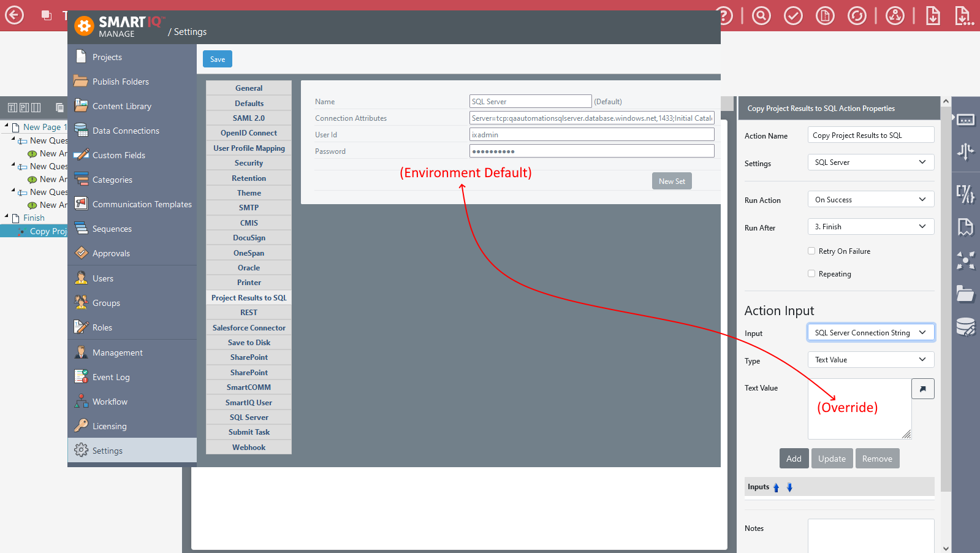Click the workflow branch icon in the red toolbar
Screen dimensions: 980x553
895,15
